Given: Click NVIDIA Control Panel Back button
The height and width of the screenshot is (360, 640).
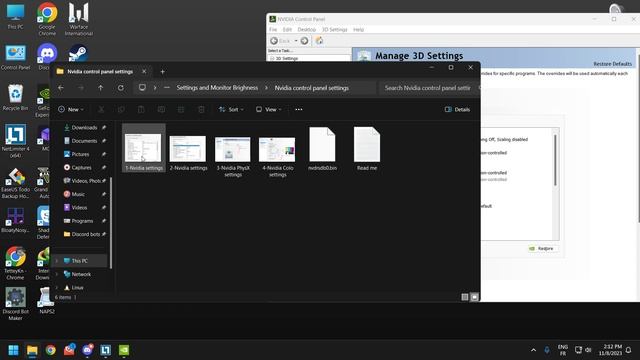Looking at the screenshot, I should coord(280,40).
